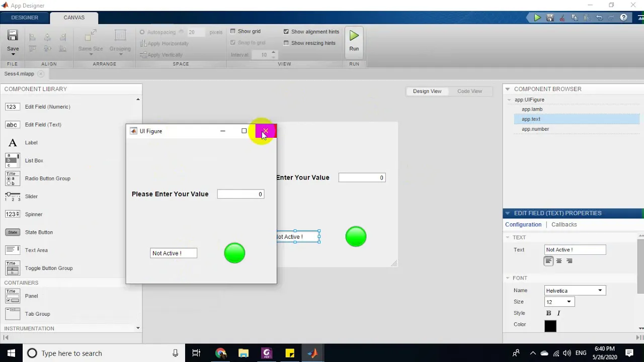The image size is (644, 362).
Task: Click the font Color black swatch
Action: click(550, 326)
